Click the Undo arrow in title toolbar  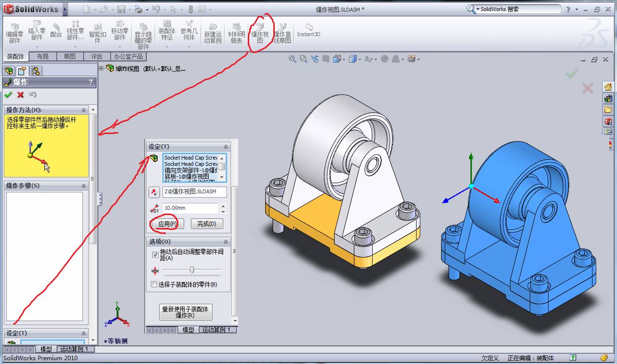pyautogui.click(x=155, y=9)
